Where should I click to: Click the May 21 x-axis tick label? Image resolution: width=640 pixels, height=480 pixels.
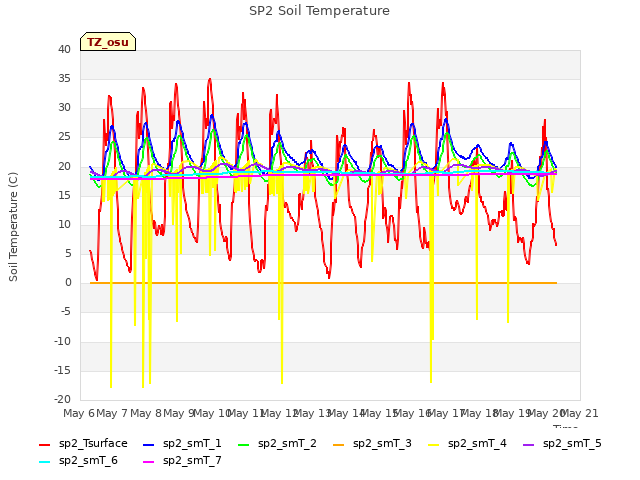click(x=579, y=413)
